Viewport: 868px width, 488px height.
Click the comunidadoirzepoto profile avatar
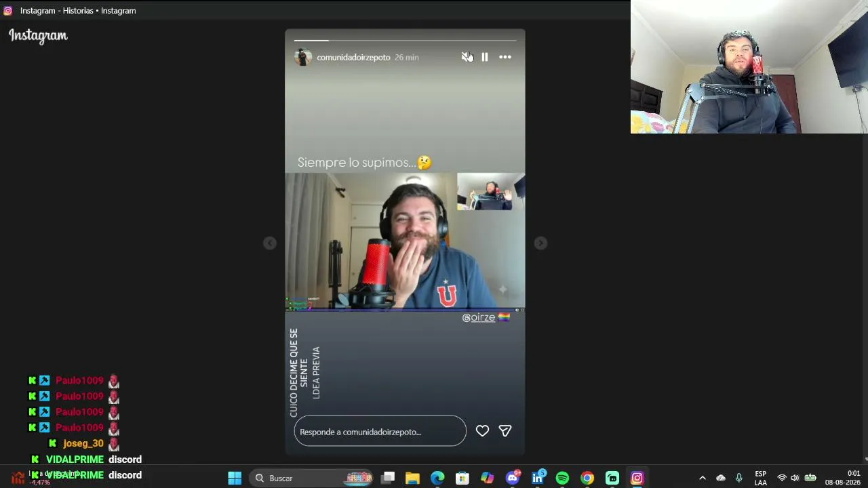click(303, 57)
